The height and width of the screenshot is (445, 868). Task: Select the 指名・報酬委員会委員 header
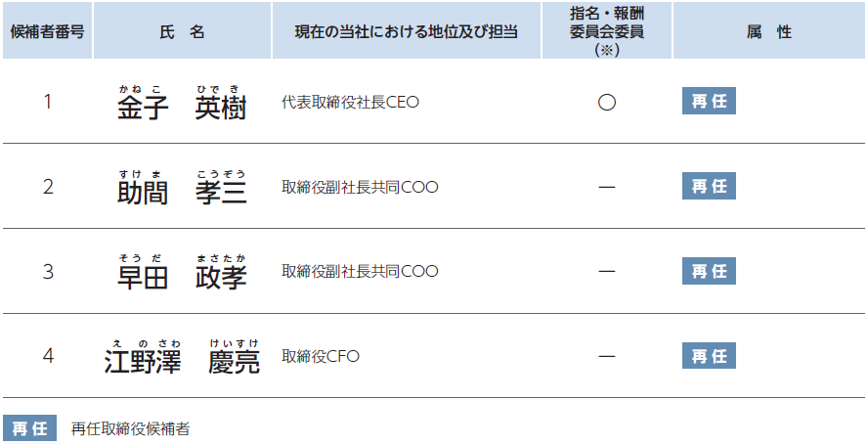[x=607, y=30]
